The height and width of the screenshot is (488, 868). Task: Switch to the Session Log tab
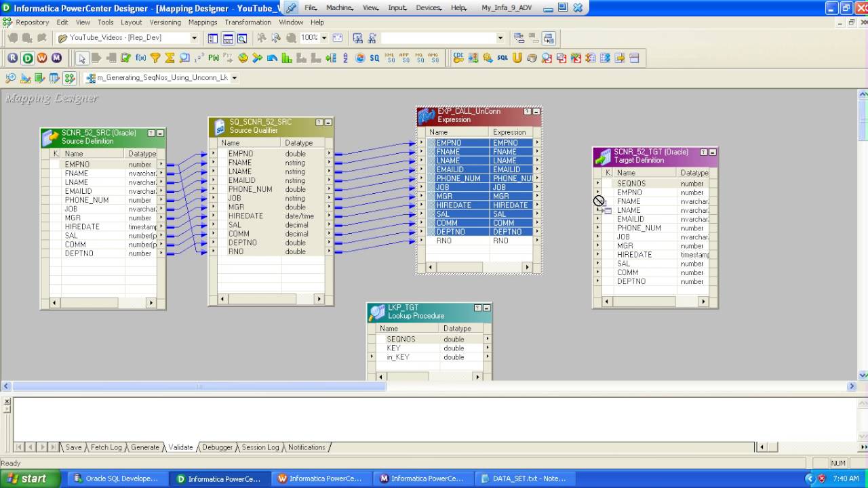tap(260, 447)
